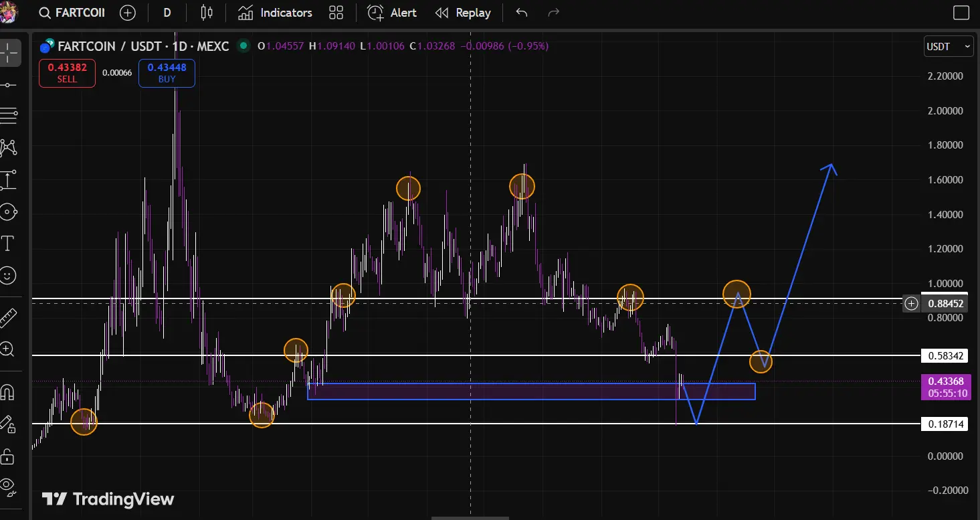
Task: Click the open price value 1.04557
Action: [x=285, y=46]
